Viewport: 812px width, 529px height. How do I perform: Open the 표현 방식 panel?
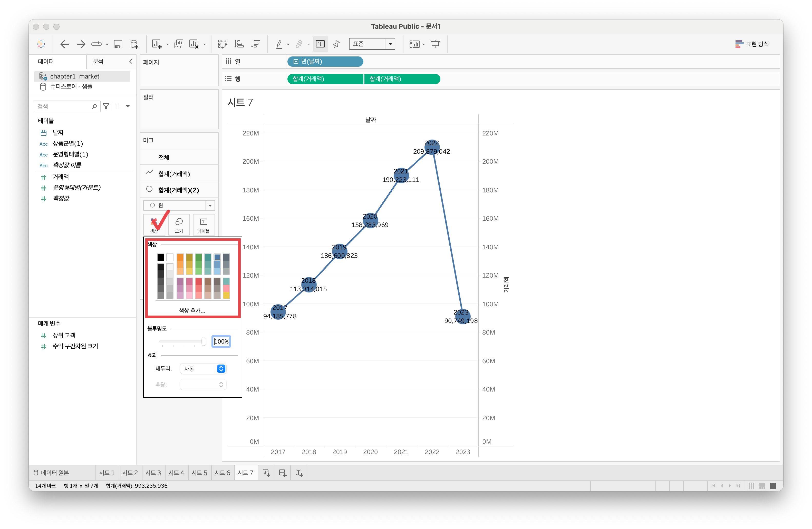[752, 44]
